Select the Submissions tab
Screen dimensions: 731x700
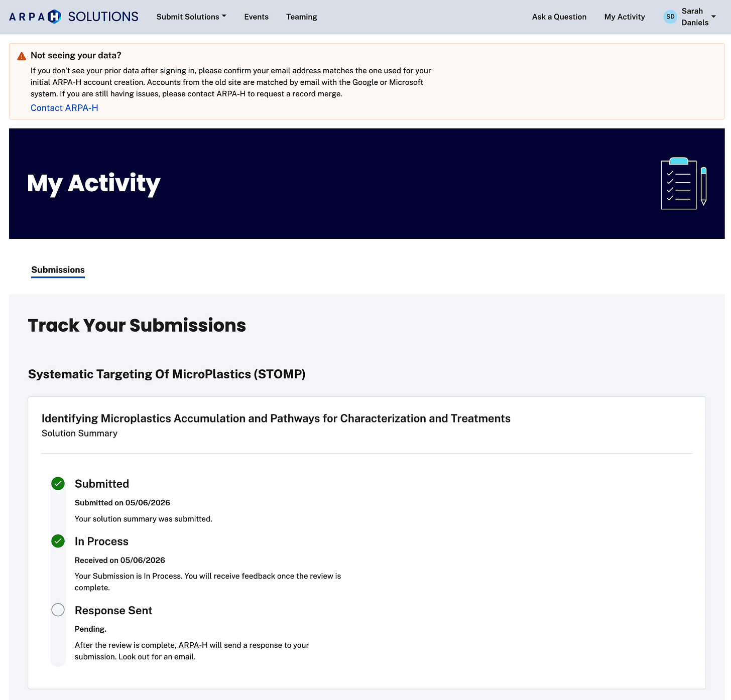[58, 269]
